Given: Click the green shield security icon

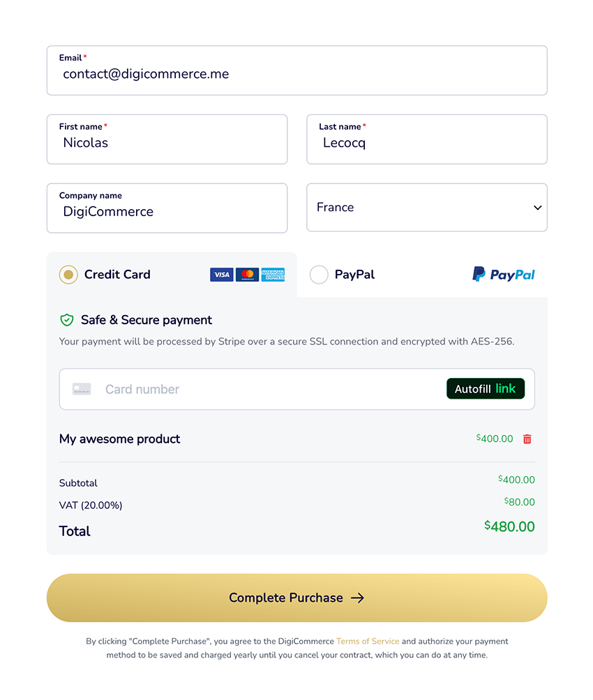Looking at the screenshot, I should (x=67, y=320).
